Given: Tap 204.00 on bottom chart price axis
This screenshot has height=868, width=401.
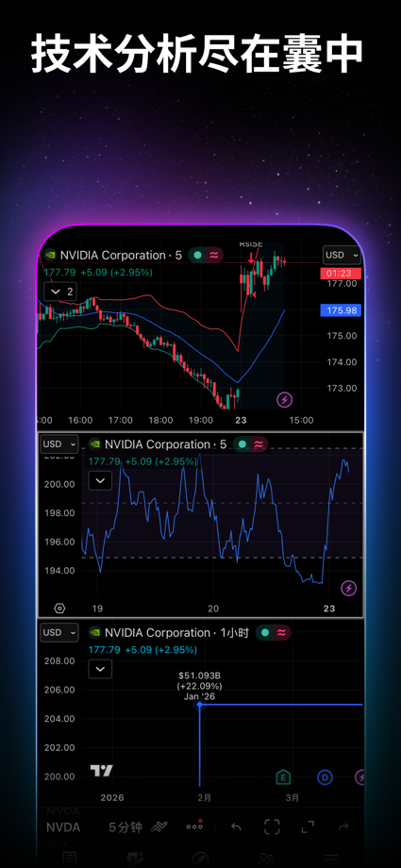Looking at the screenshot, I should 59,719.
